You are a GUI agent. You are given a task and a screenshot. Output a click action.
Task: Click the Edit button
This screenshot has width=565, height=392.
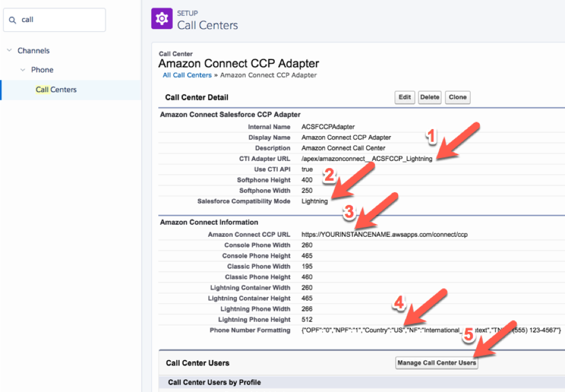[x=404, y=97]
